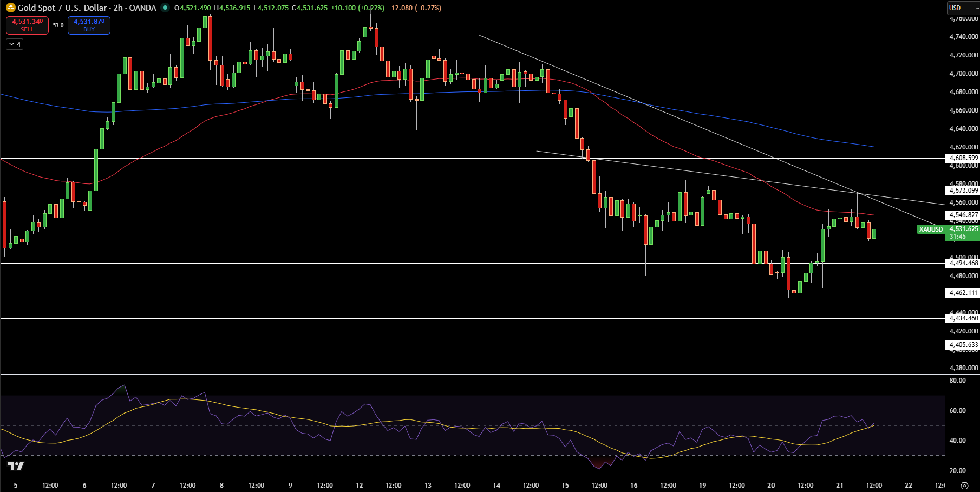The image size is (980, 492).
Task: Click the spread value 53.0
Action: 58,25
